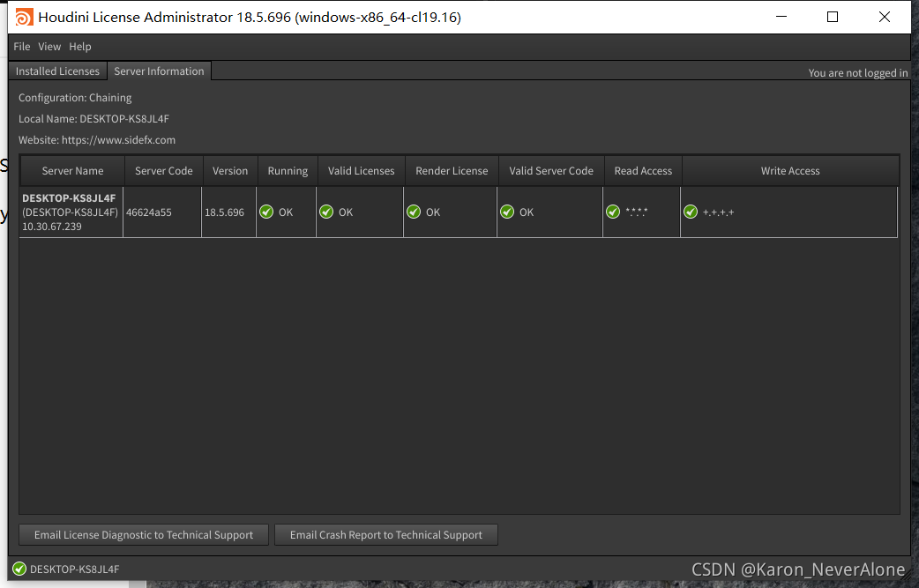
Task: Click DESKTOP-KS8JL4F in the status bar
Action: pos(74,569)
